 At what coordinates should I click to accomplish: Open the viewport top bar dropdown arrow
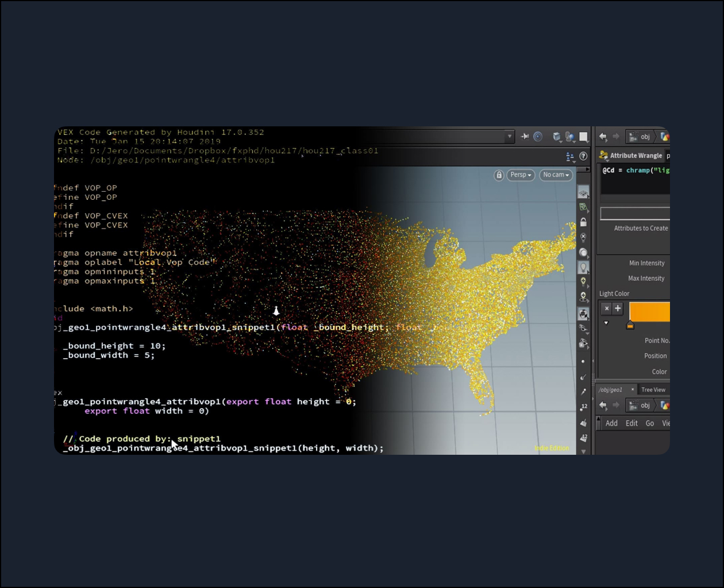click(509, 137)
